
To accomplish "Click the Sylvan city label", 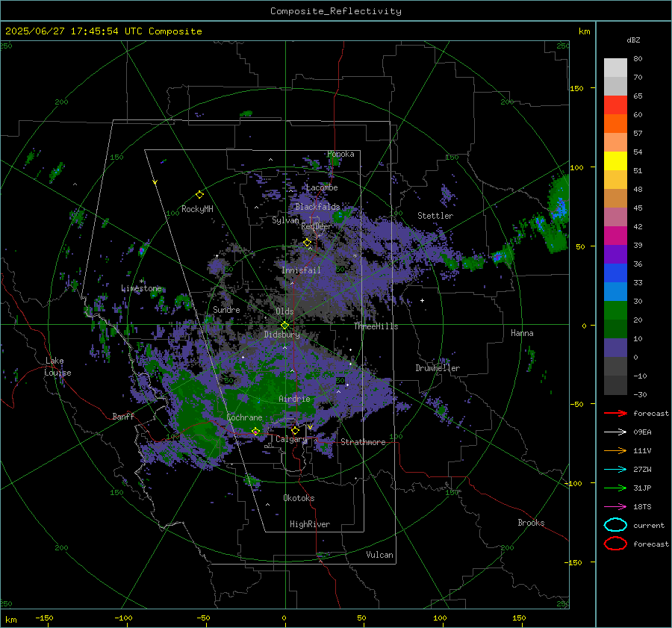I will coord(285,221).
